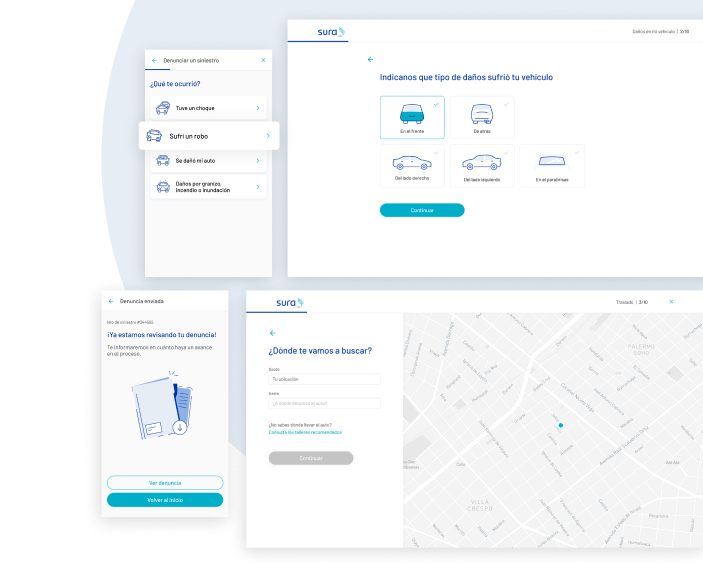The width and height of the screenshot is (703, 566).
Task: Open the 'Tuve un choque' chevron
Action: [x=257, y=108]
